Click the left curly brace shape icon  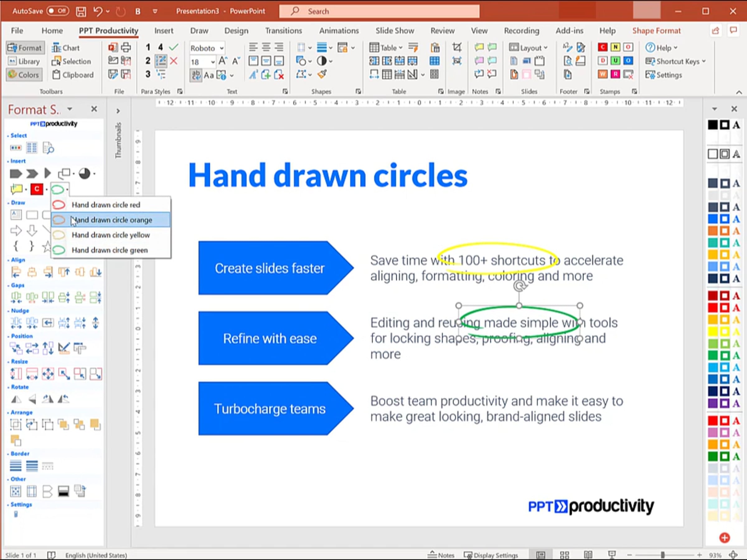(16, 246)
